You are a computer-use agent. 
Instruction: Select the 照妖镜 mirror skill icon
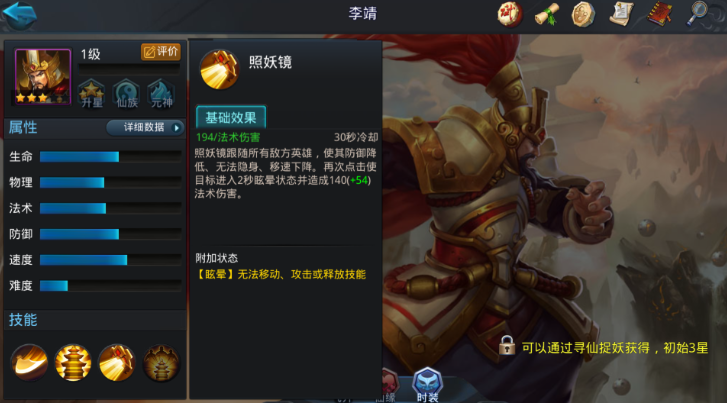[116, 362]
